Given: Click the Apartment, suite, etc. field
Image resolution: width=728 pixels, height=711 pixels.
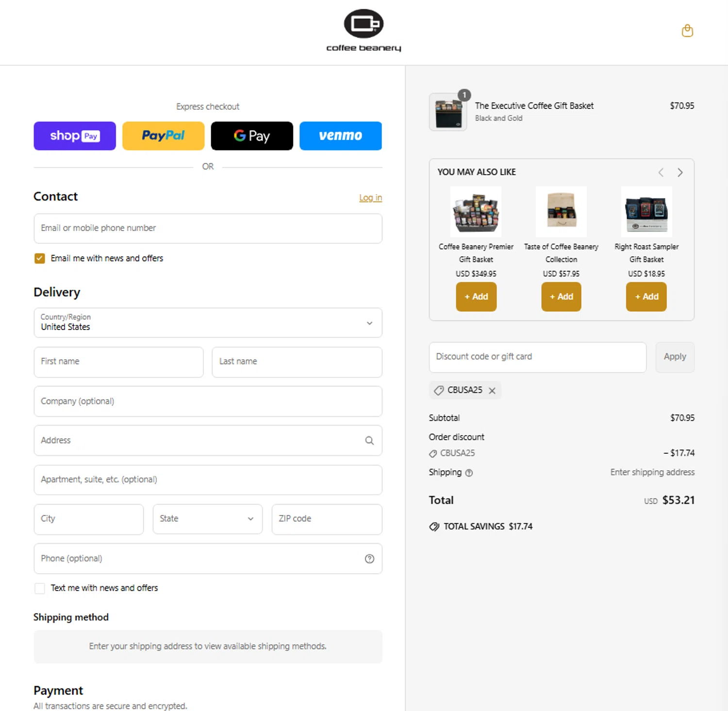Looking at the screenshot, I should (208, 480).
